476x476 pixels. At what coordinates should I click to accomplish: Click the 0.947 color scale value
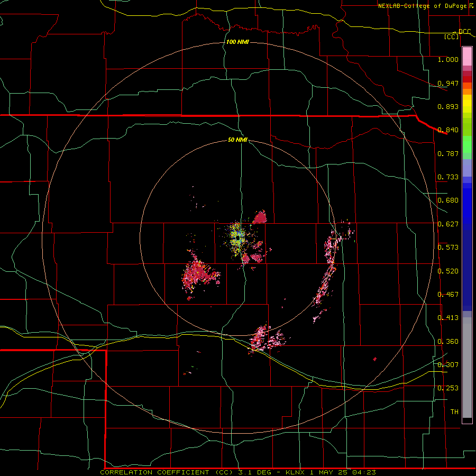click(x=448, y=83)
